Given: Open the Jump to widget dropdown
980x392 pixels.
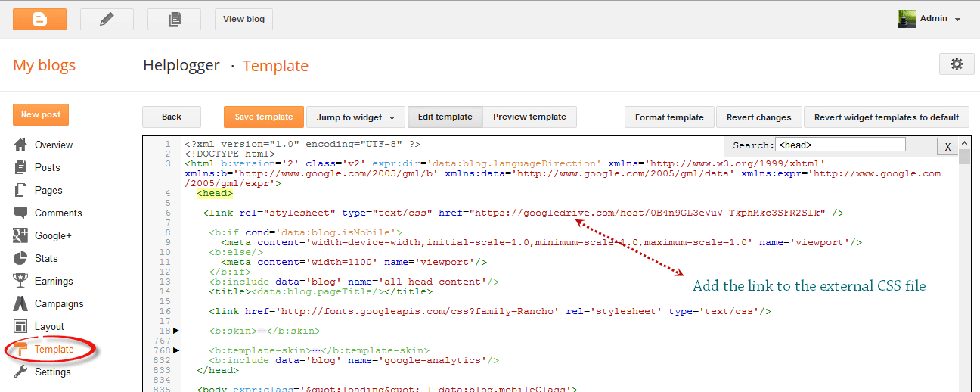Looking at the screenshot, I should tap(355, 117).
